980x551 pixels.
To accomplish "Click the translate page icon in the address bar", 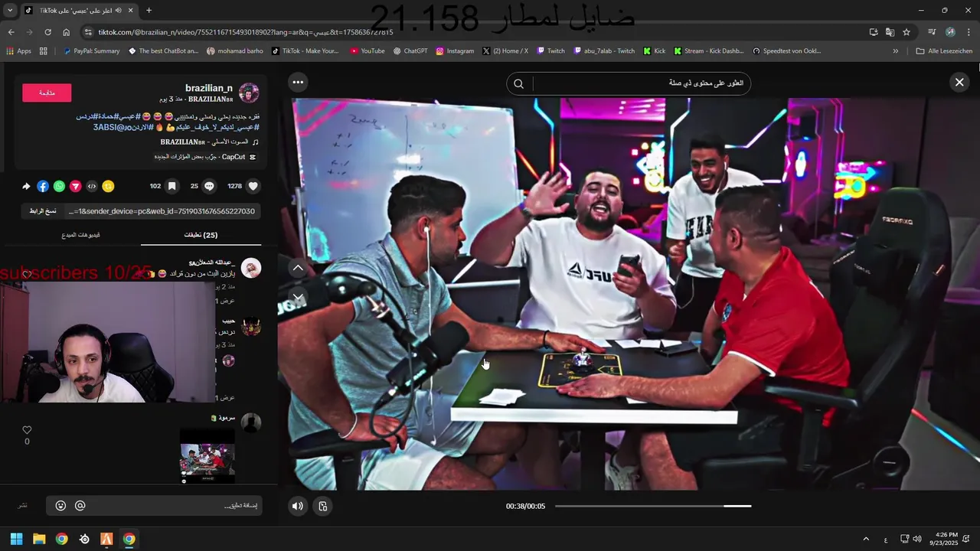I will (890, 32).
